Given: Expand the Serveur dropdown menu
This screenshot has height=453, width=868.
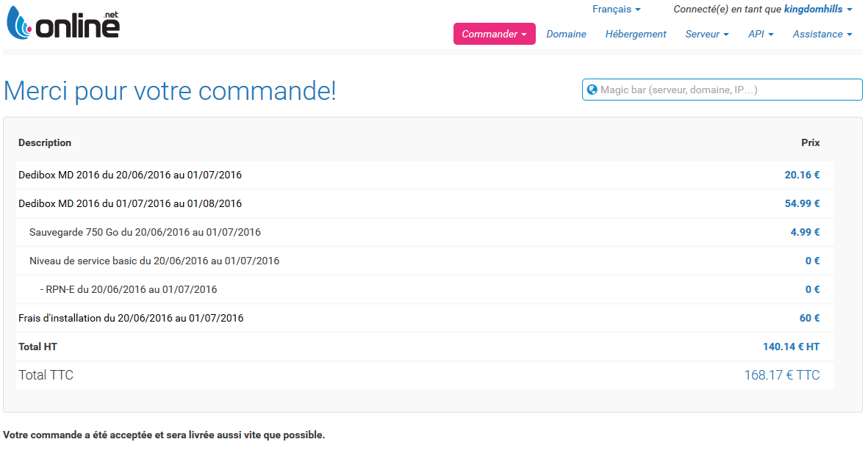Looking at the screenshot, I should coord(706,34).
